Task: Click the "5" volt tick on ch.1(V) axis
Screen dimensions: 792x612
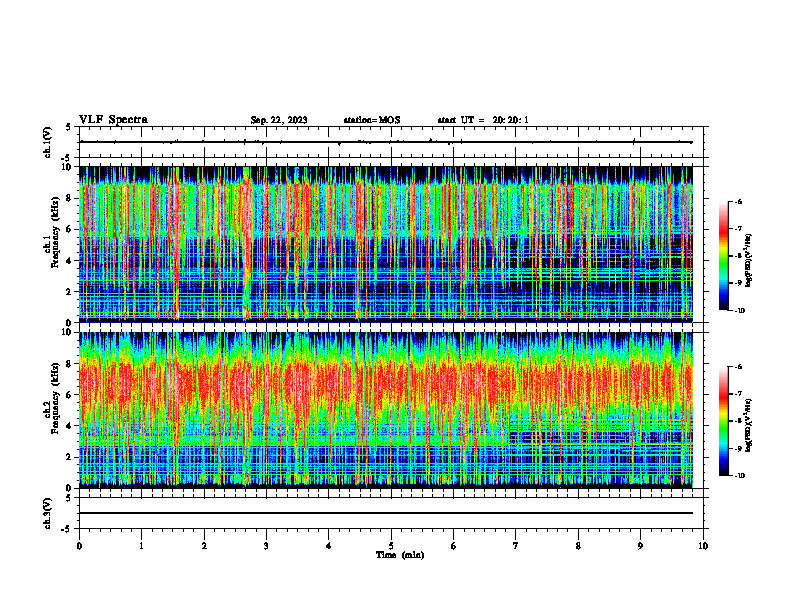Action: coord(69,127)
